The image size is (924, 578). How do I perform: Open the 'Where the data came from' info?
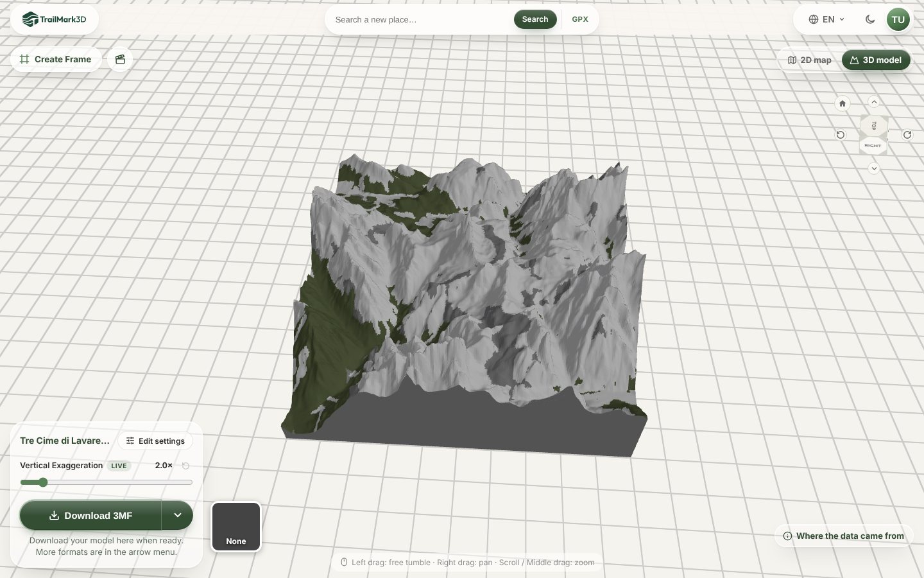[x=844, y=536]
